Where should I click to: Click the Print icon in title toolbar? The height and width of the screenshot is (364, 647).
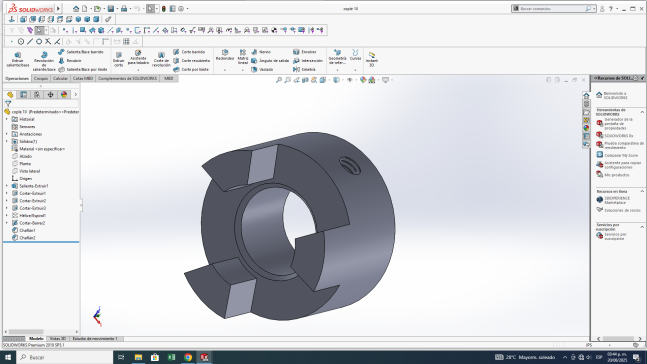(x=124, y=9)
